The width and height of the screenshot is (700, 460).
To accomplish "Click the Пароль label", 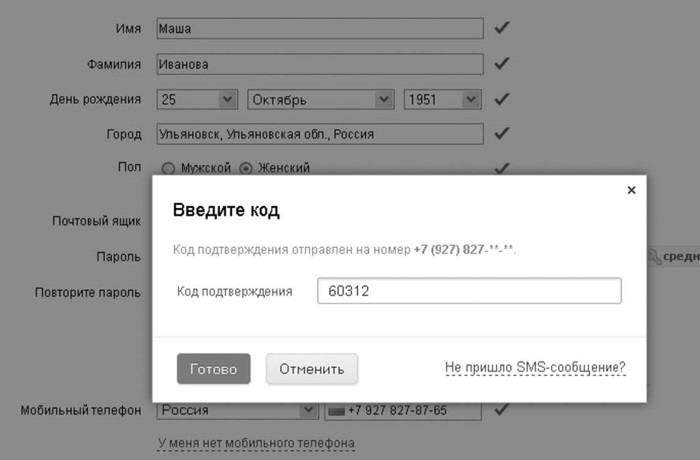I will point(119,257).
